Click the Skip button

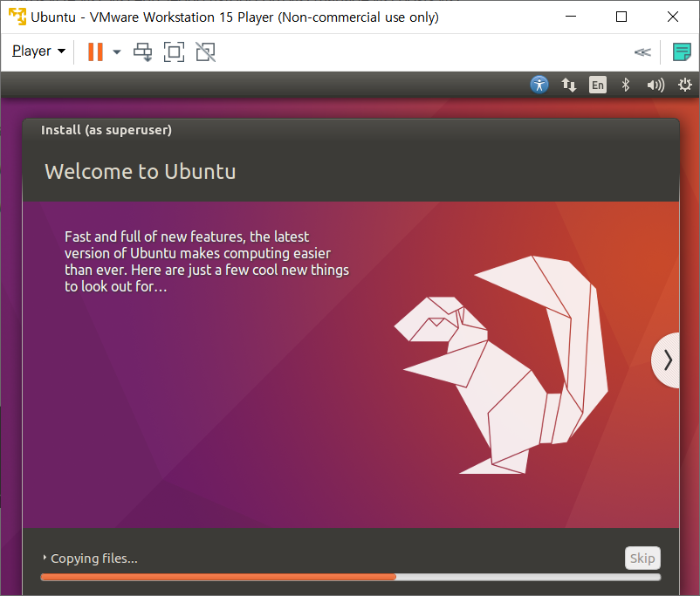click(x=642, y=558)
